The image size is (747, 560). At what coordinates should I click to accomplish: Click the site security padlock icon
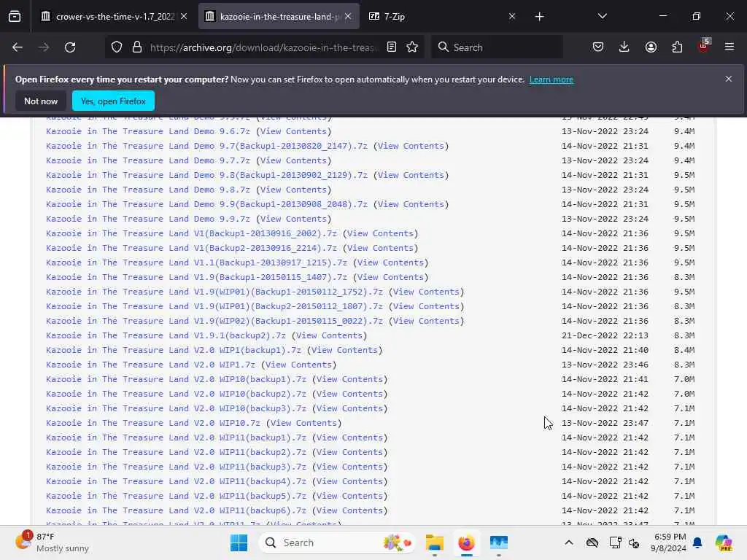137,47
